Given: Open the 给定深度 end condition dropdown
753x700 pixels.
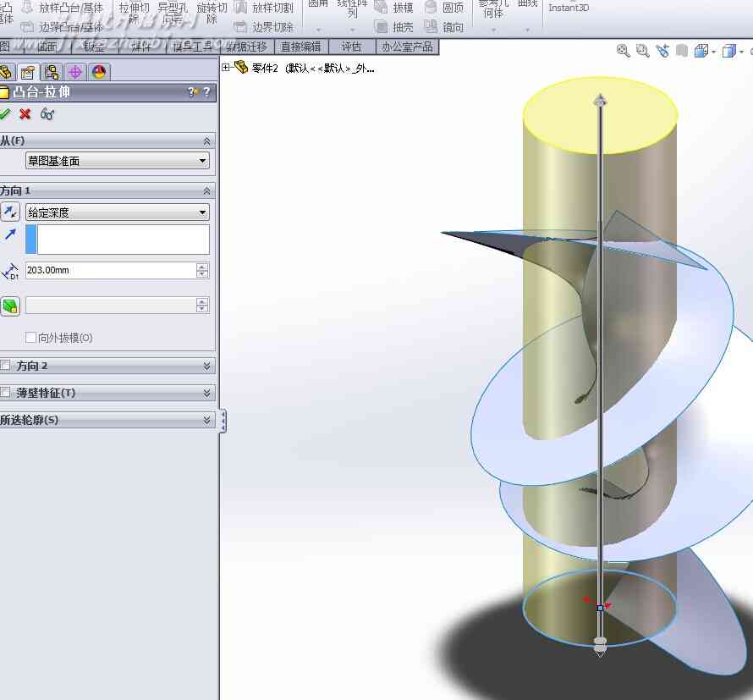Looking at the screenshot, I should pos(117,212).
